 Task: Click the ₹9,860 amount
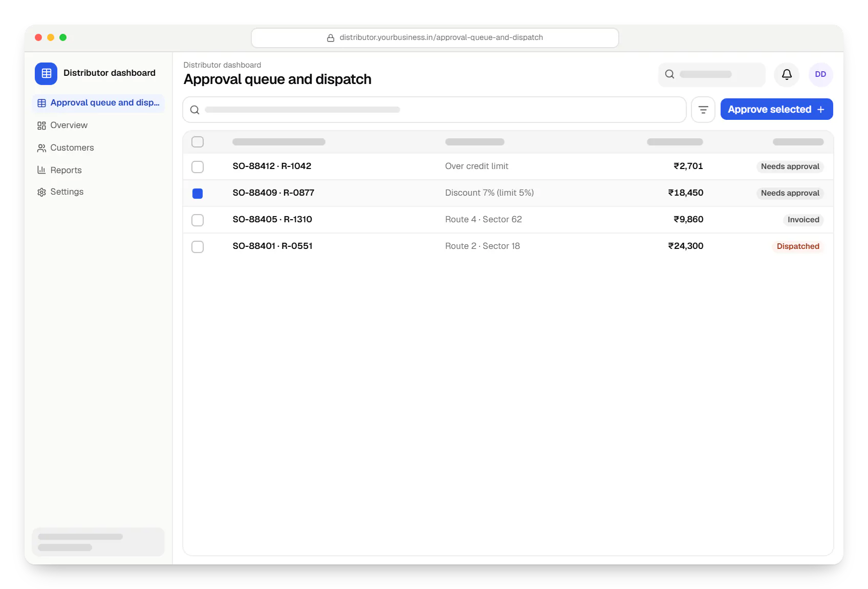point(688,220)
